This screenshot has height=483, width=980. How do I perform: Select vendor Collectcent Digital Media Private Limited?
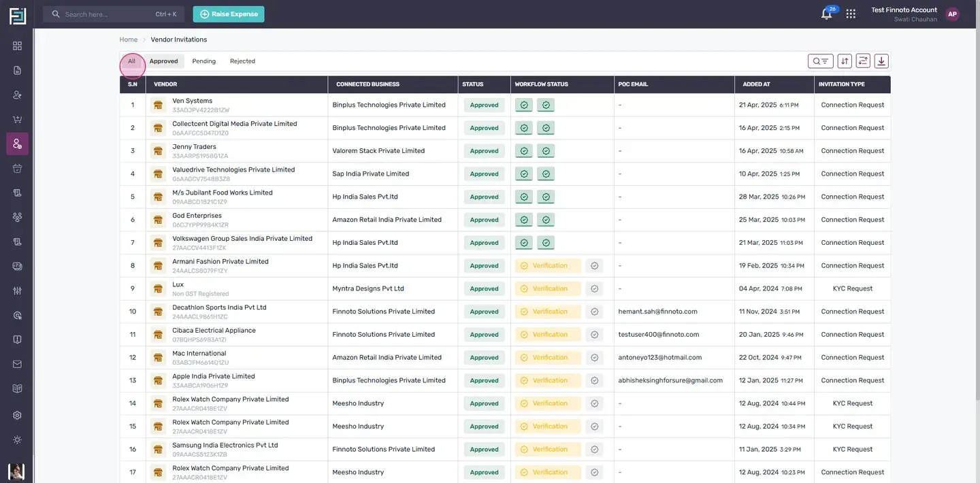pyautogui.click(x=234, y=124)
